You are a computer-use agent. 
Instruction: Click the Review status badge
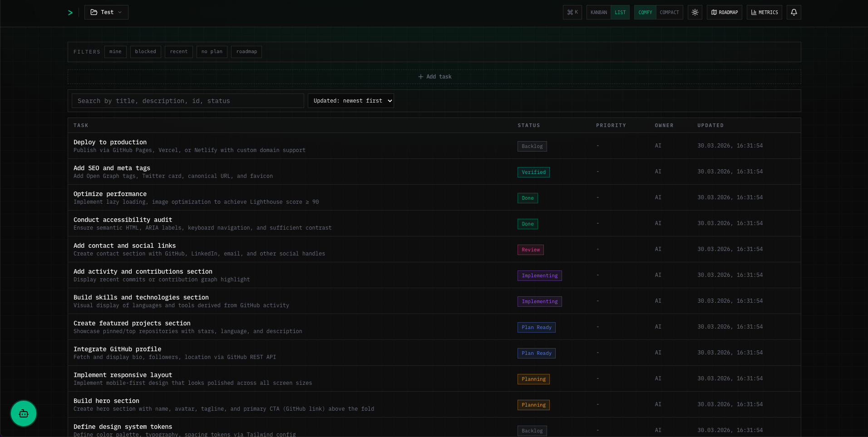click(x=531, y=250)
